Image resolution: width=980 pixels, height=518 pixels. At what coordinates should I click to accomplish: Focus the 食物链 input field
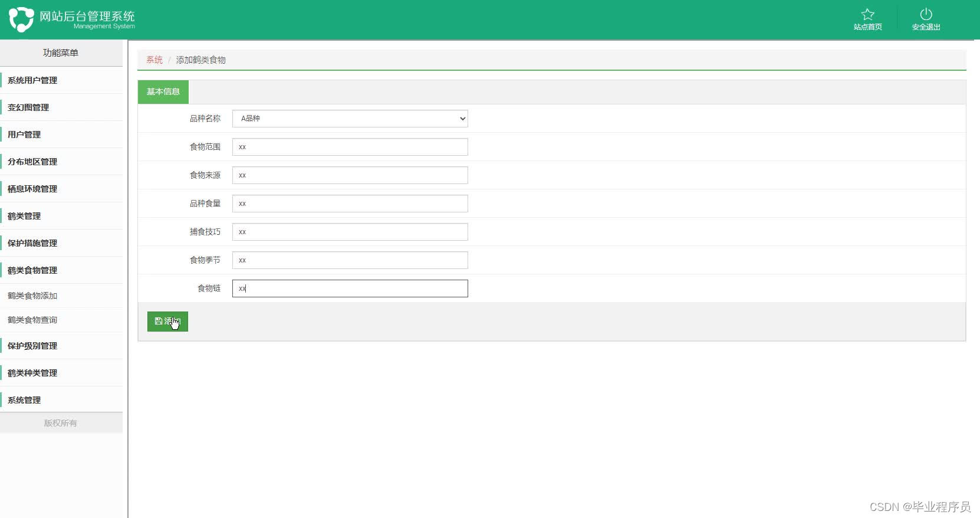coord(350,288)
